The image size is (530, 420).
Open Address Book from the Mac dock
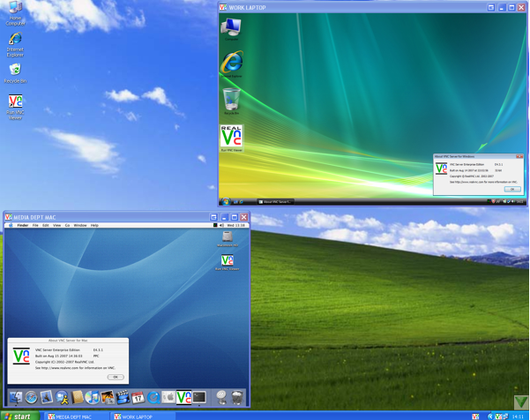tap(77, 397)
